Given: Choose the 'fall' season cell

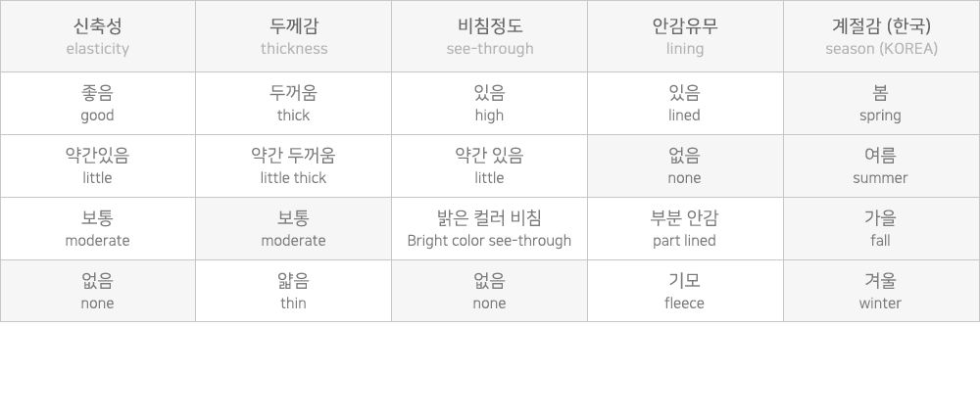Looking at the screenshot, I should 881,228.
